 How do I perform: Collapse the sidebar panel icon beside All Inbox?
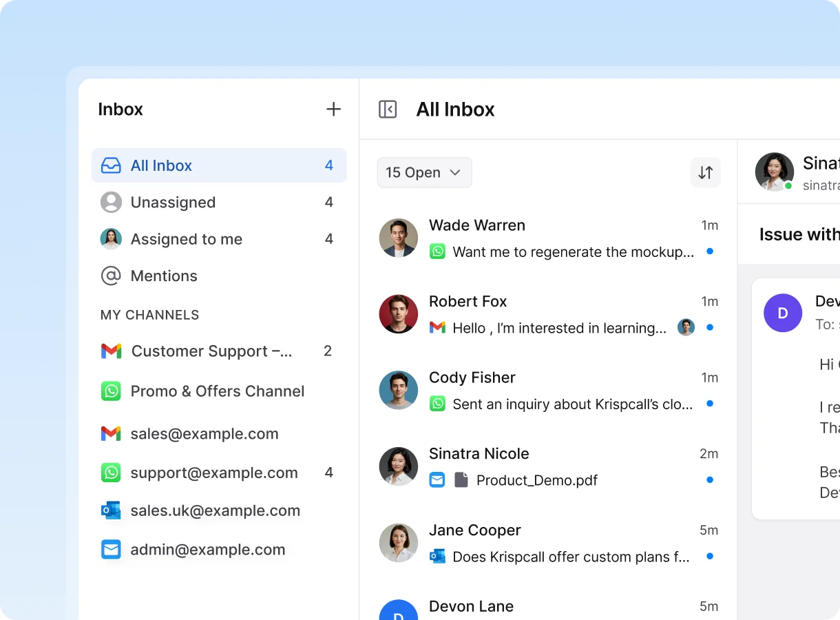(388, 109)
